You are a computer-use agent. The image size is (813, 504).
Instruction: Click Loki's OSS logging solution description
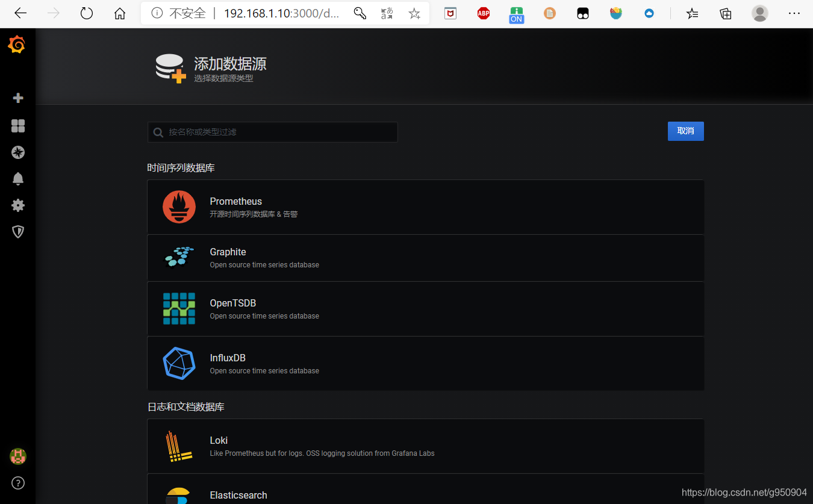click(322, 453)
